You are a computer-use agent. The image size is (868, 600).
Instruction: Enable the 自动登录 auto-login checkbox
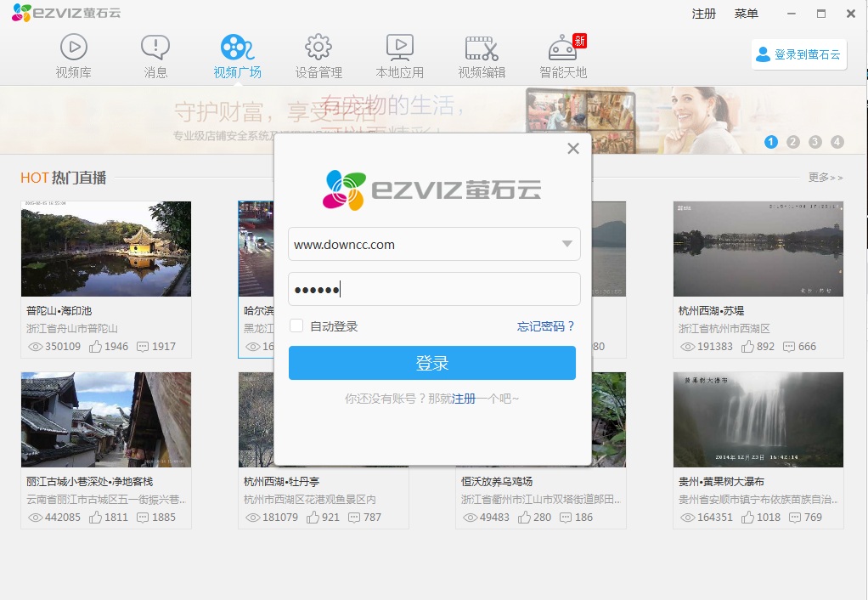(x=296, y=325)
